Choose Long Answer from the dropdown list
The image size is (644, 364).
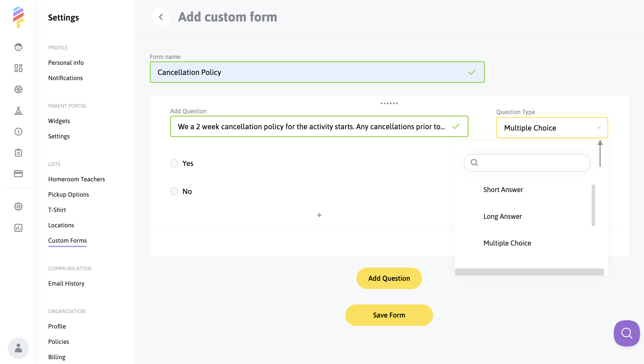tap(502, 216)
